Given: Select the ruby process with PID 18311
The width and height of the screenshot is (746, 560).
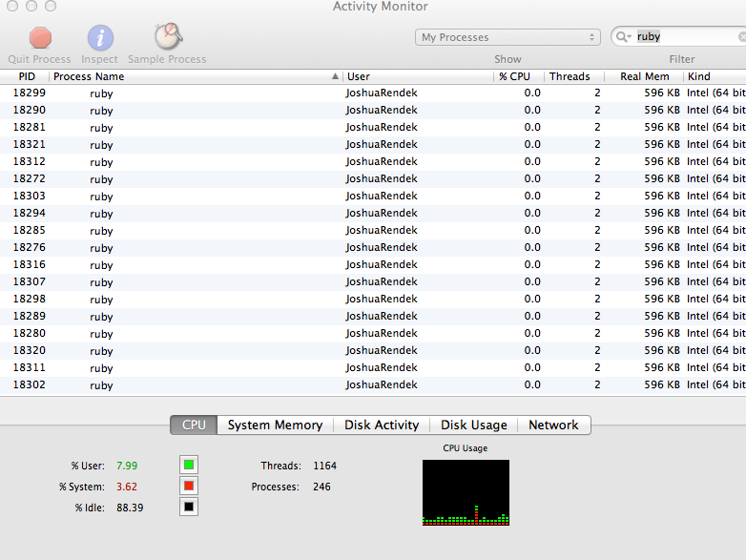Looking at the screenshot, I should coord(373,367).
